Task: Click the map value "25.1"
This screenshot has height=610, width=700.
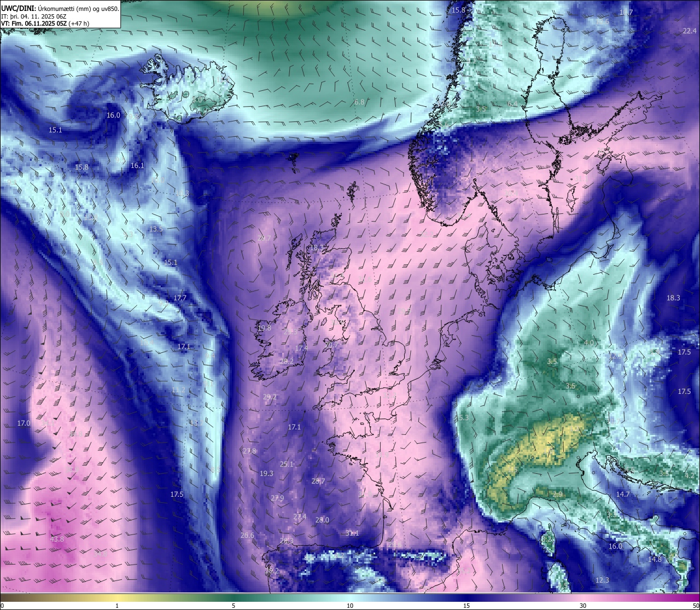Action: pyautogui.click(x=287, y=463)
